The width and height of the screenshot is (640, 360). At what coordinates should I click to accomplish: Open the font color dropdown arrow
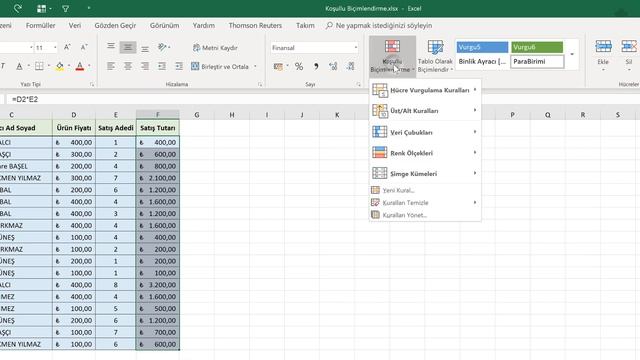click(x=89, y=66)
